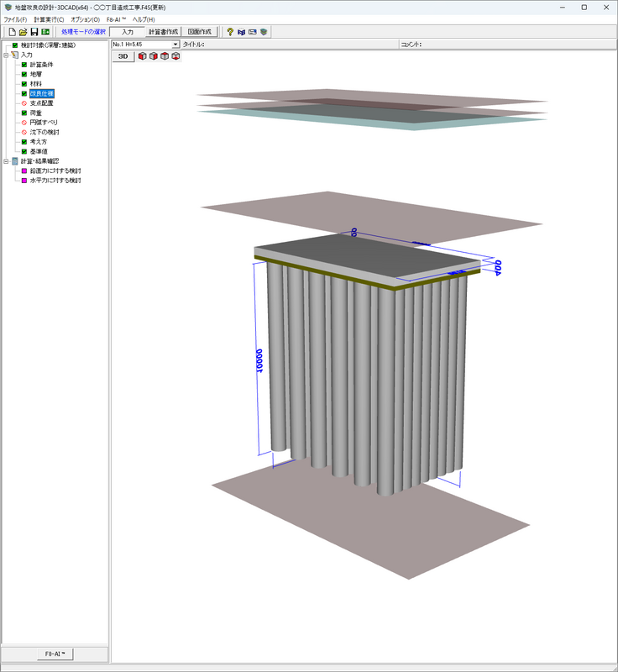Click the yellow question mark help icon
The width and height of the screenshot is (618, 672).
[230, 32]
